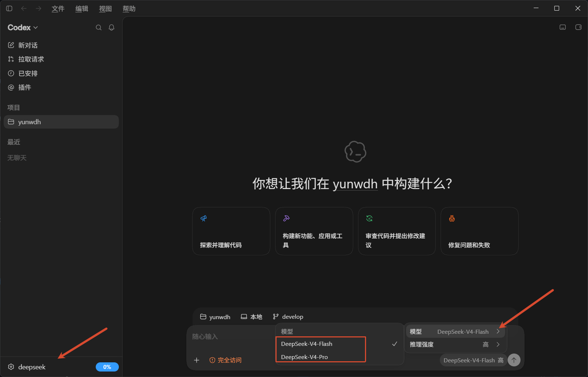The image size is (588, 377).
Task: Click the orange bug fix icon
Action: [452, 218]
